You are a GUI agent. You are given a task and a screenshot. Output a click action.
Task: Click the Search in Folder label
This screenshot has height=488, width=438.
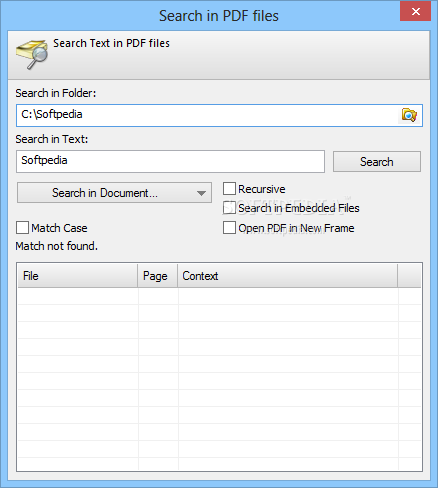click(56, 93)
